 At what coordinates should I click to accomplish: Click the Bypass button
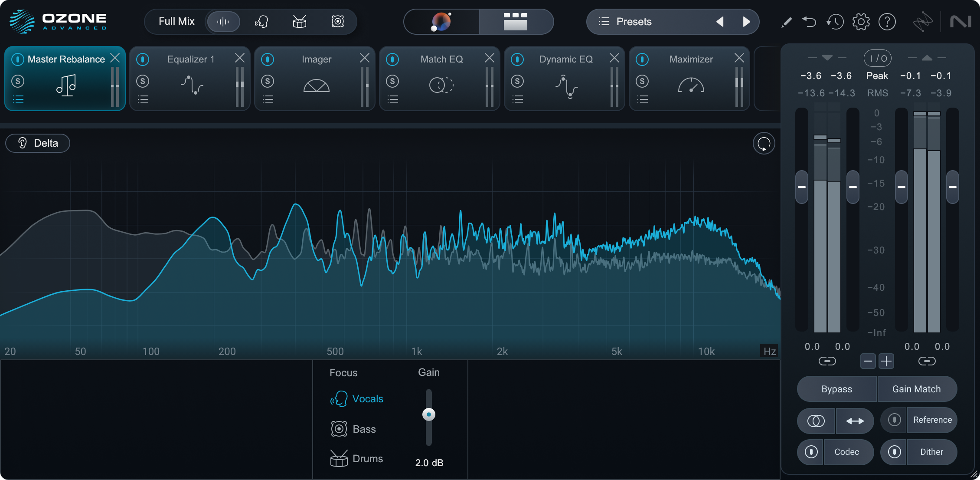click(x=836, y=389)
